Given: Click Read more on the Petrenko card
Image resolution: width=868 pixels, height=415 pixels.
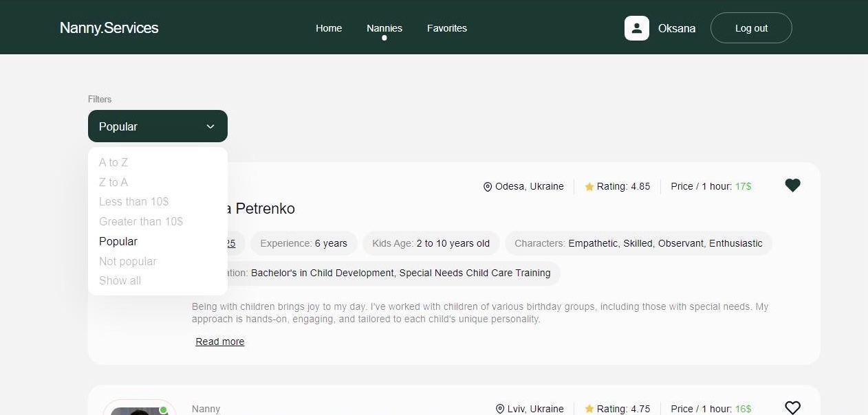Looking at the screenshot, I should pos(220,341).
